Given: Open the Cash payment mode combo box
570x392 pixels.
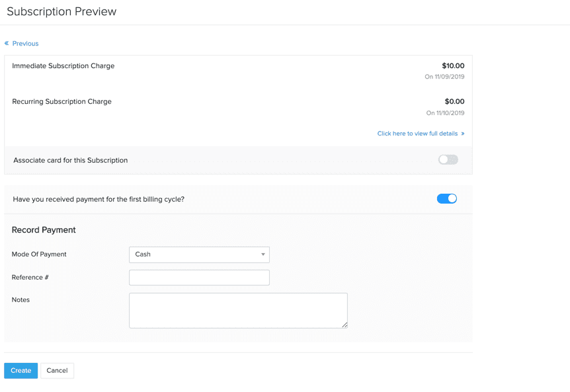Looking at the screenshot, I should click(x=199, y=255).
